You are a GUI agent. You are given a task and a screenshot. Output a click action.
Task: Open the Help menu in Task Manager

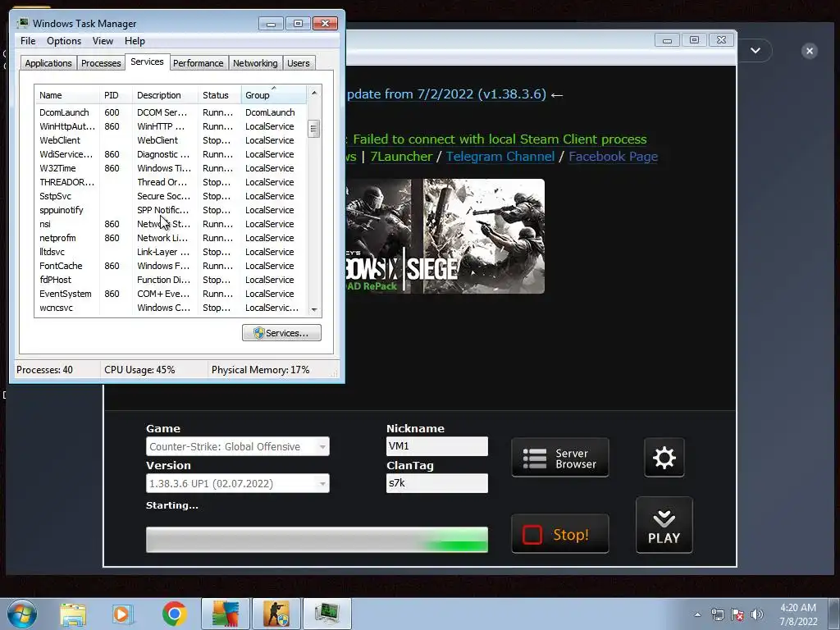tap(135, 41)
